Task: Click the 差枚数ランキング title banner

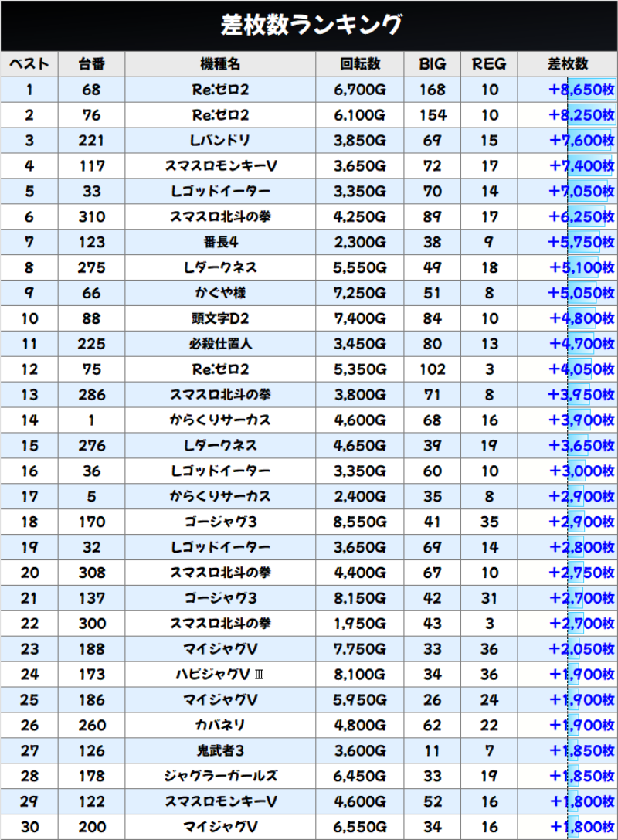Action: [x=309, y=26]
